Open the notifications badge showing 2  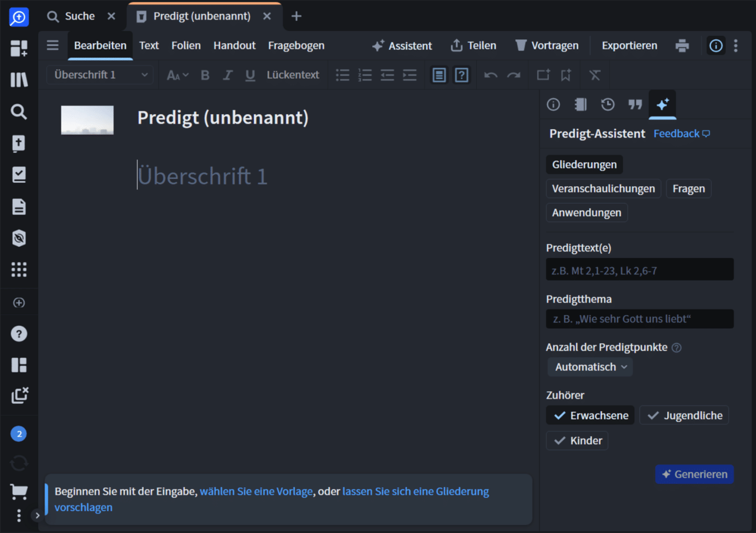(19, 434)
